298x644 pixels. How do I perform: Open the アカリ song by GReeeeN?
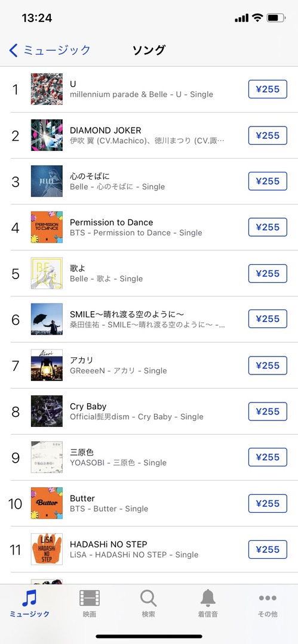coord(149,365)
